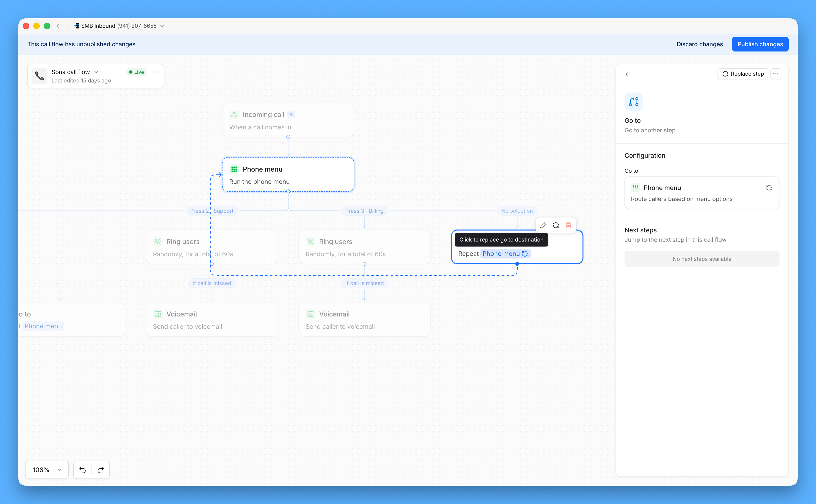This screenshot has height=504, width=816.
Task: Edit the Go to step with the pencil icon
Action: [x=543, y=225]
